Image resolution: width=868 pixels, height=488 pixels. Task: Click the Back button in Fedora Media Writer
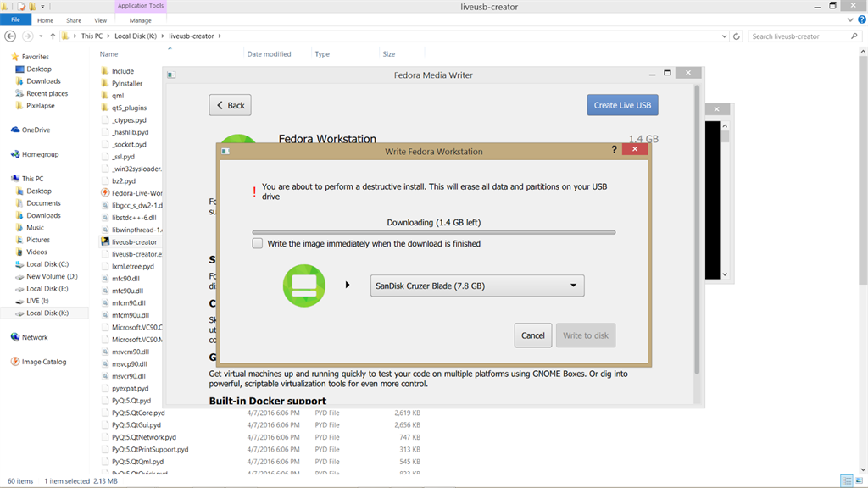tap(230, 105)
